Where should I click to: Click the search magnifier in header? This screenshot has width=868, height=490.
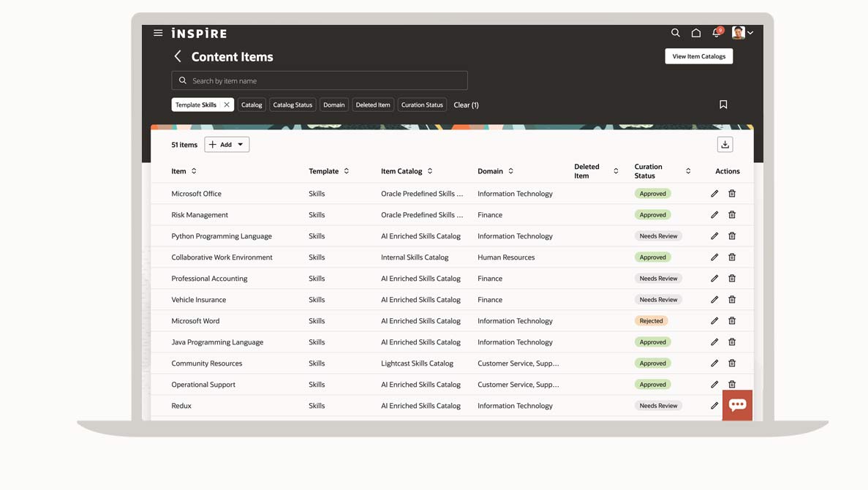(675, 33)
